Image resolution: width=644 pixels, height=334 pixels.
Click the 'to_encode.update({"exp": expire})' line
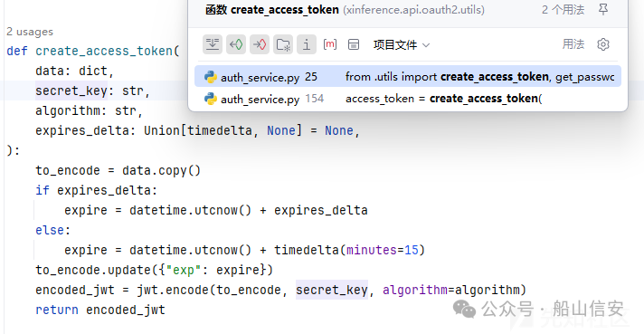(x=154, y=270)
